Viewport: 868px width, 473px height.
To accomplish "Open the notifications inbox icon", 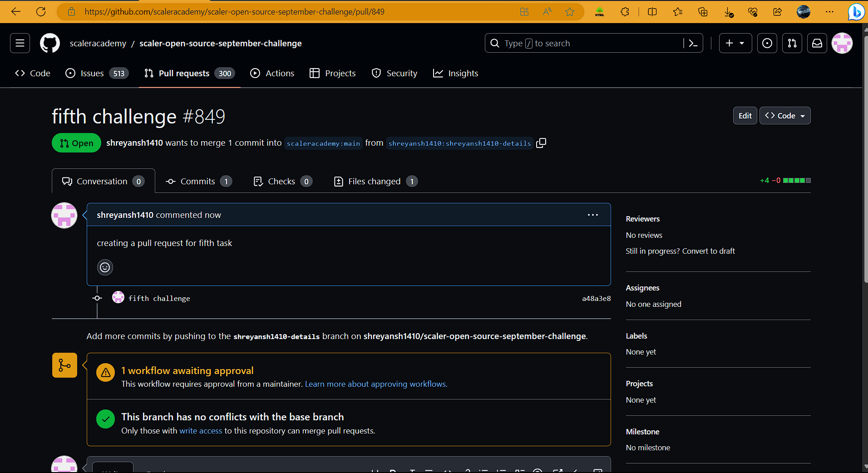I will click(x=817, y=43).
